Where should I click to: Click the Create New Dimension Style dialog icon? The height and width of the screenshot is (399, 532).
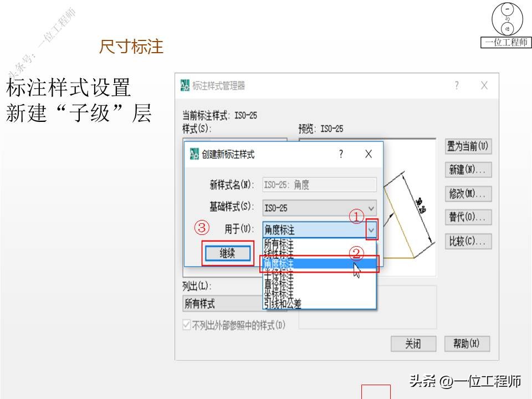point(195,153)
